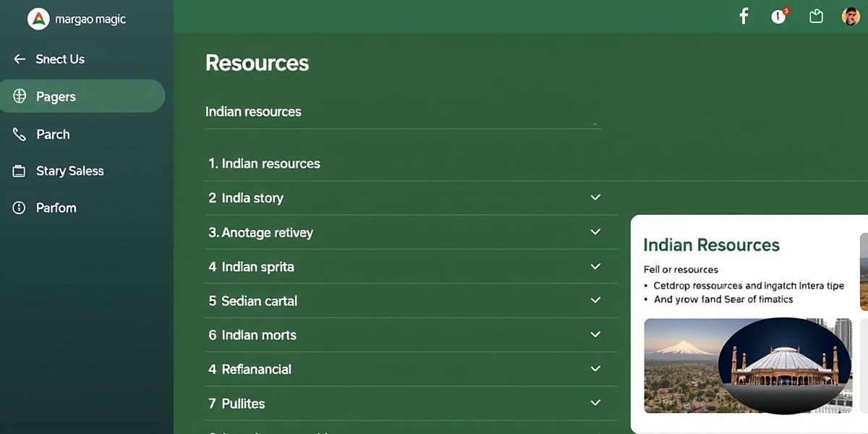Expand the Sedian cartal chevron

click(595, 300)
